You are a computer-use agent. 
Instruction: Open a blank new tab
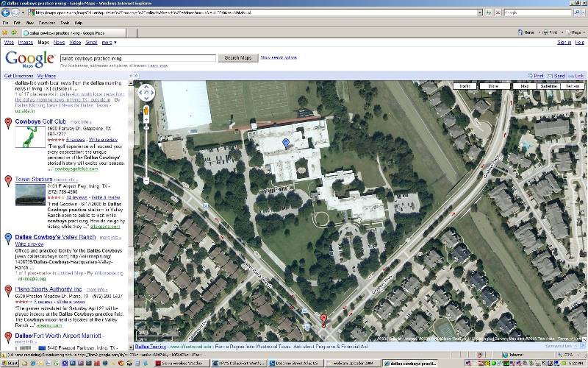point(132,33)
